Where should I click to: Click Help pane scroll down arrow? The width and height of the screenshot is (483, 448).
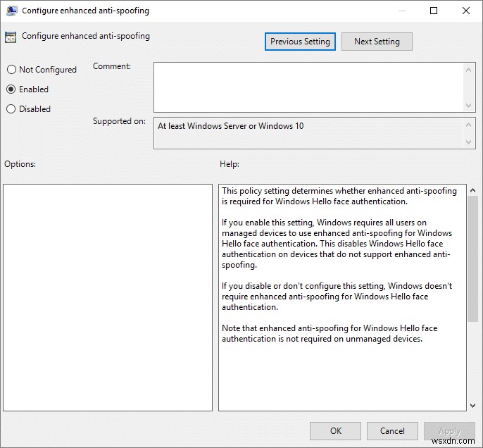[x=473, y=406]
